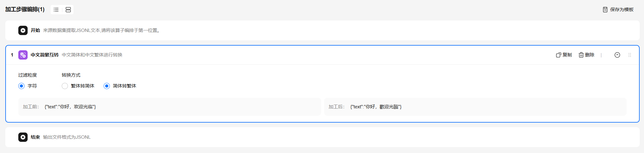Click 保存为模板 button text

tap(622, 10)
